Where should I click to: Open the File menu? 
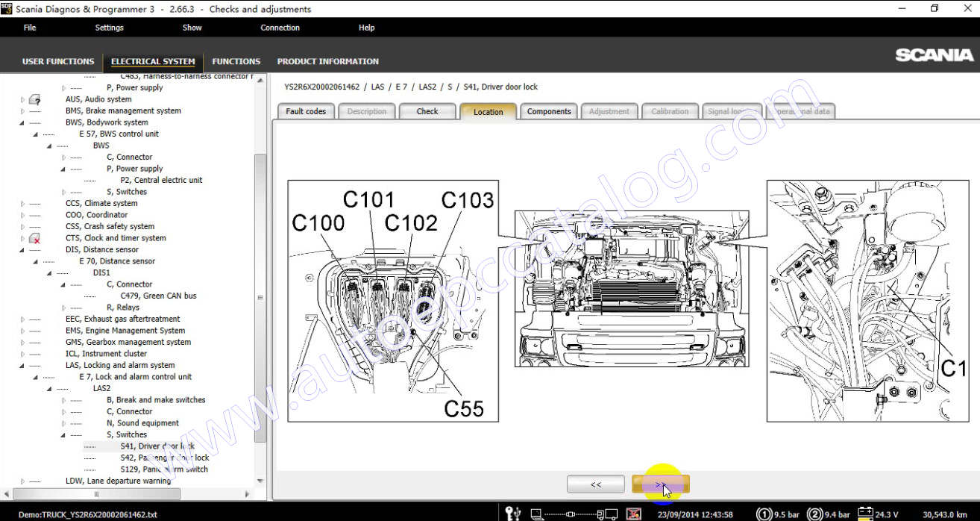coord(30,28)
